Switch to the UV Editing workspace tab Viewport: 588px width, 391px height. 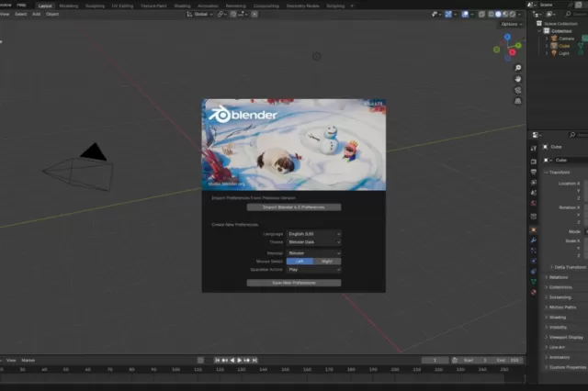(122, 6)
